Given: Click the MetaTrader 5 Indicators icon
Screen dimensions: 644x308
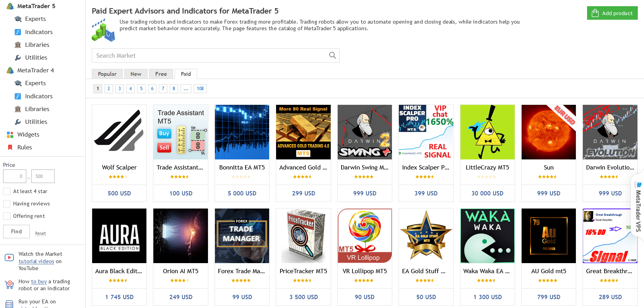Looking at the screenshot, I should click(x=18, y=32).
